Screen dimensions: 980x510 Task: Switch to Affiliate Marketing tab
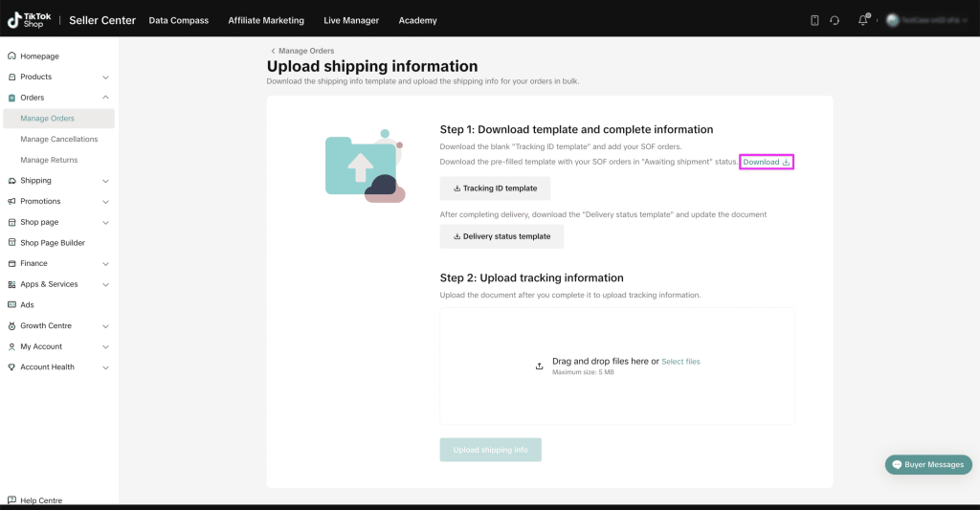pos(266,20)
